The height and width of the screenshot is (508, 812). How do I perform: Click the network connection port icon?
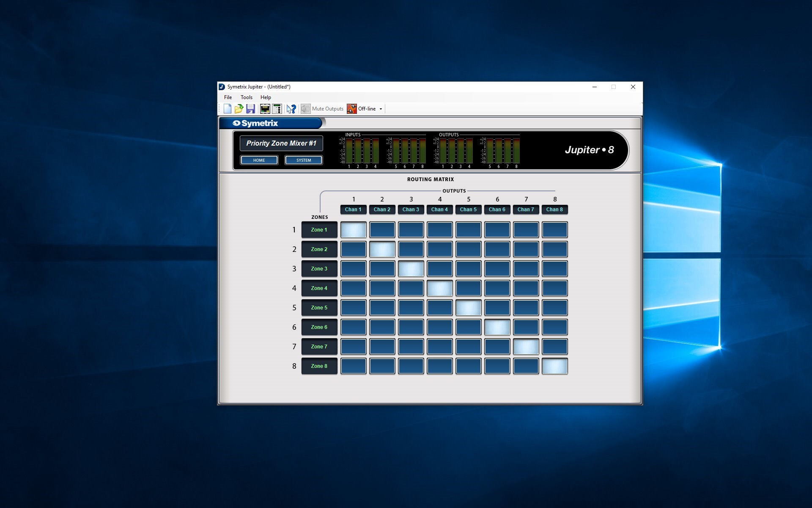pos(265,109)
